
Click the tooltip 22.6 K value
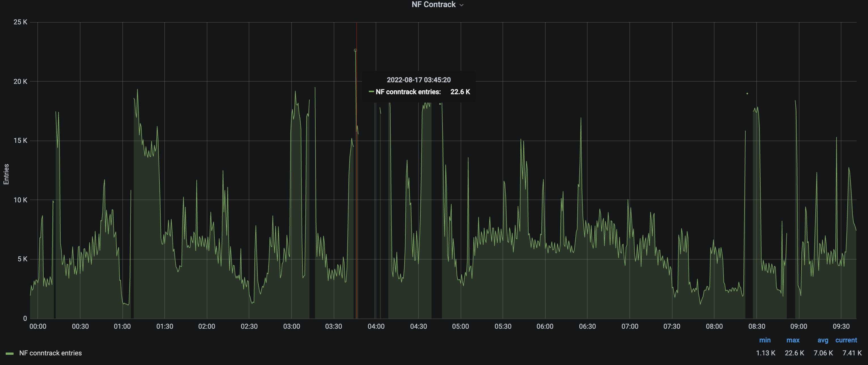(x=460, y=92)
